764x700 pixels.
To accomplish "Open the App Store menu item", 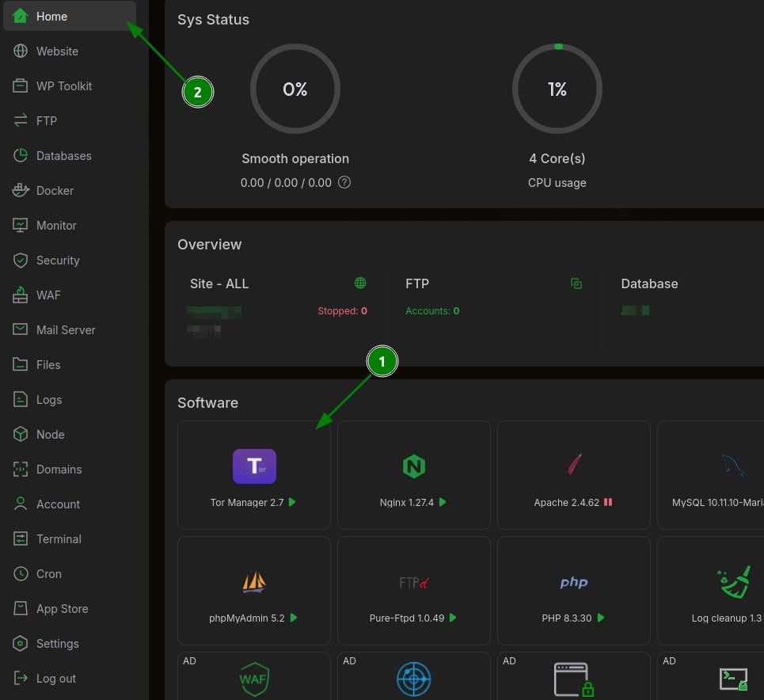I will [69, 609].
